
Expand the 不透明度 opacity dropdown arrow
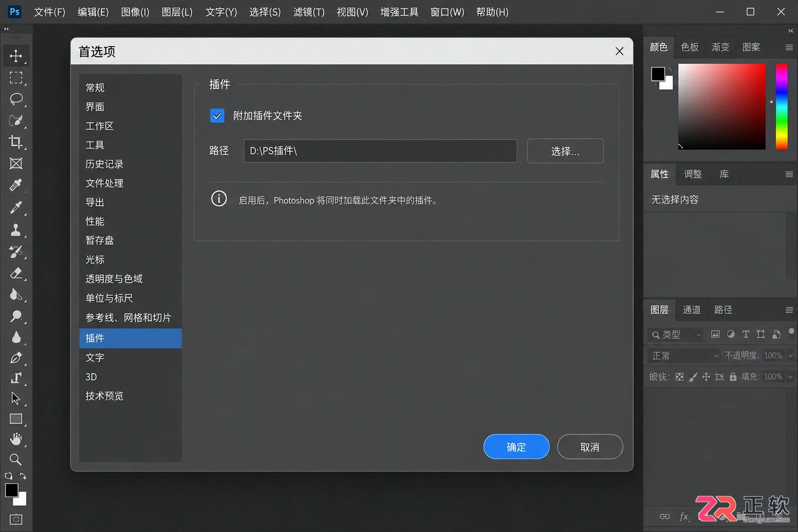[791, 356]
